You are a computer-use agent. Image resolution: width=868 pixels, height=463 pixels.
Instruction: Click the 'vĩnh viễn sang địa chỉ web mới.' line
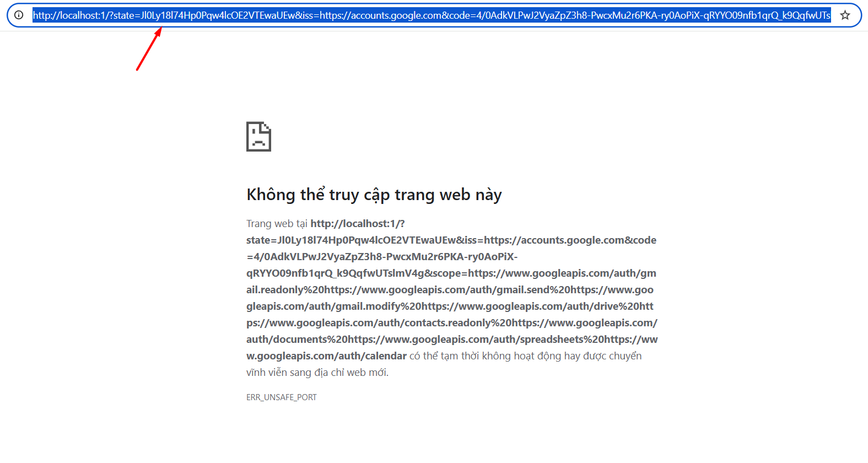click(317, 373)
